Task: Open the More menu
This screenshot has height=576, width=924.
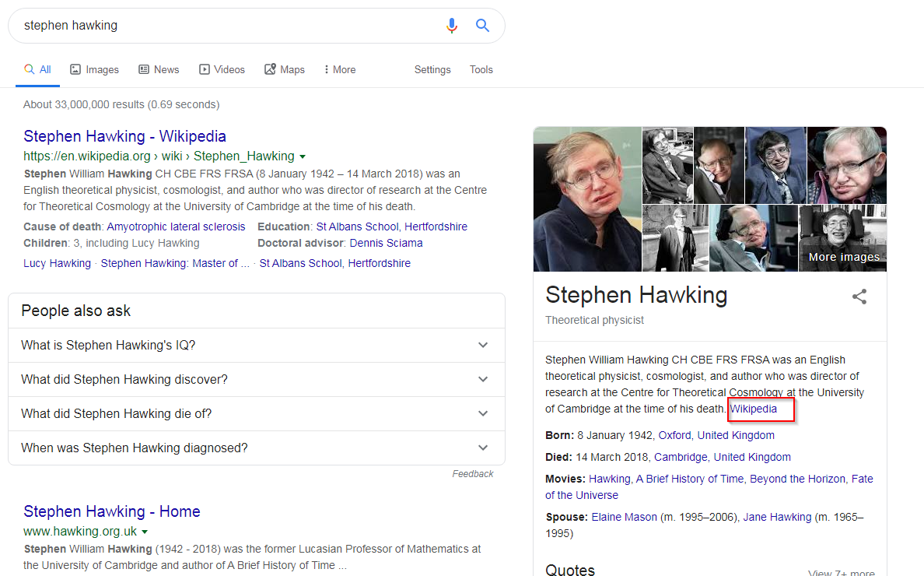Action: pos(339,69)
